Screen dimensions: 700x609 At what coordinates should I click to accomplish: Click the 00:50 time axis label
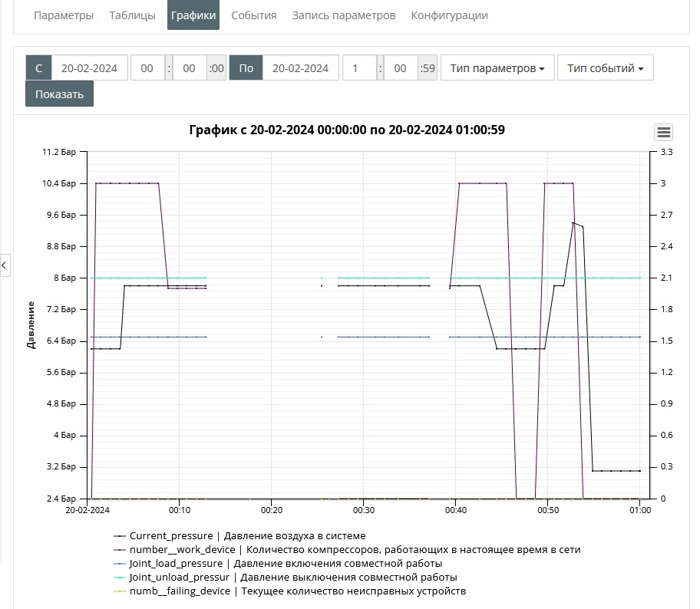548,510
